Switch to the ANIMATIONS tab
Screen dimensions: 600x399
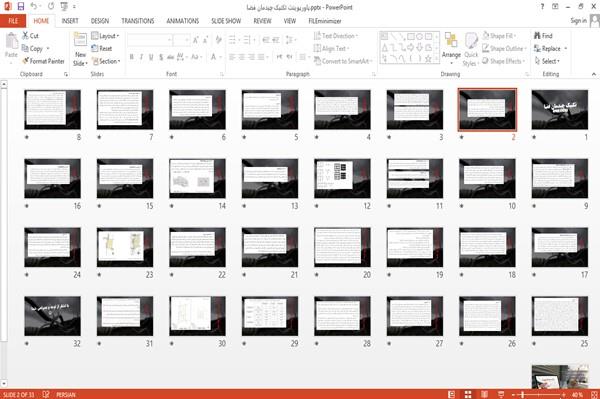[x=183, y=21]
